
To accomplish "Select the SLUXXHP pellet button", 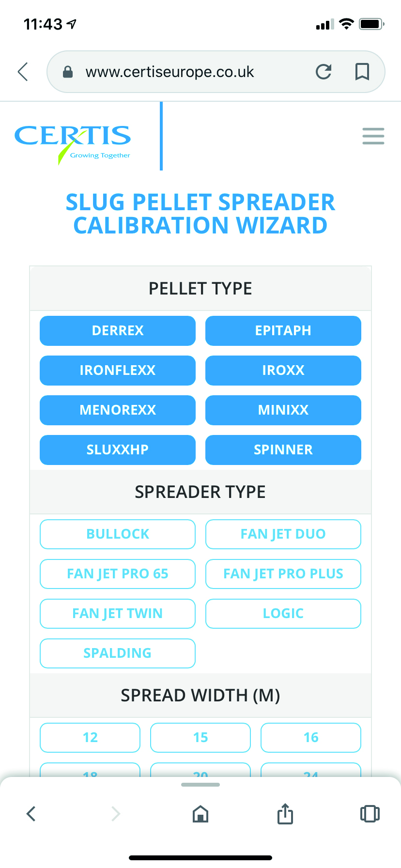I will pyautogui.click(x=118, y=450).
